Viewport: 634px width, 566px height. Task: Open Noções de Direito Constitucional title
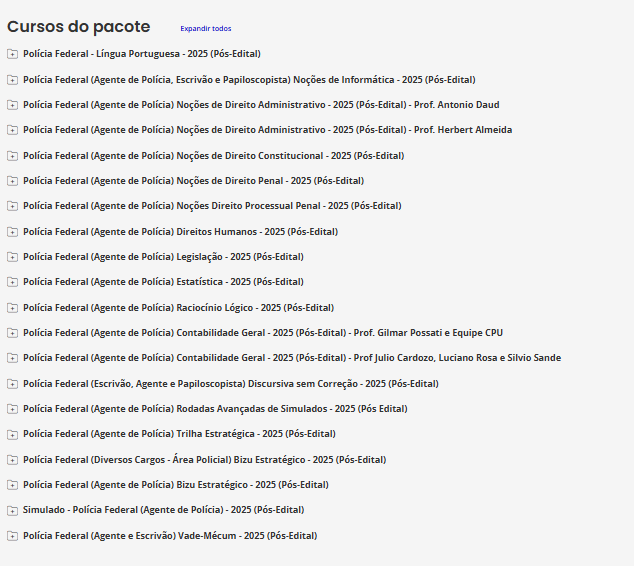coord(213,156)
